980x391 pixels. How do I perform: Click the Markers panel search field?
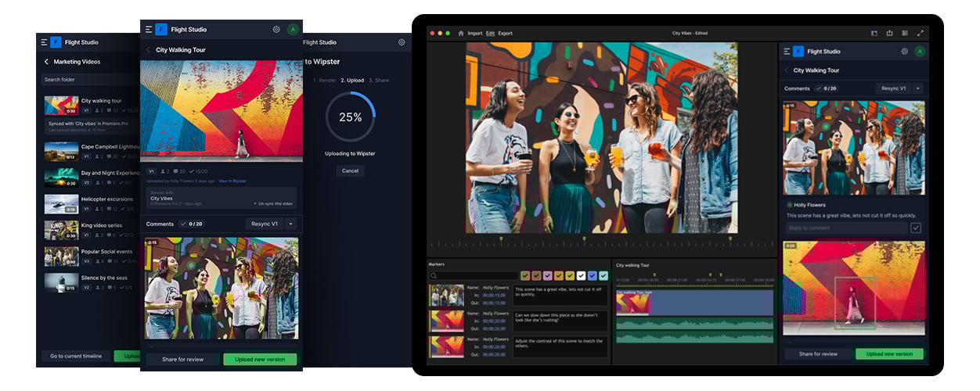(474, 276)
